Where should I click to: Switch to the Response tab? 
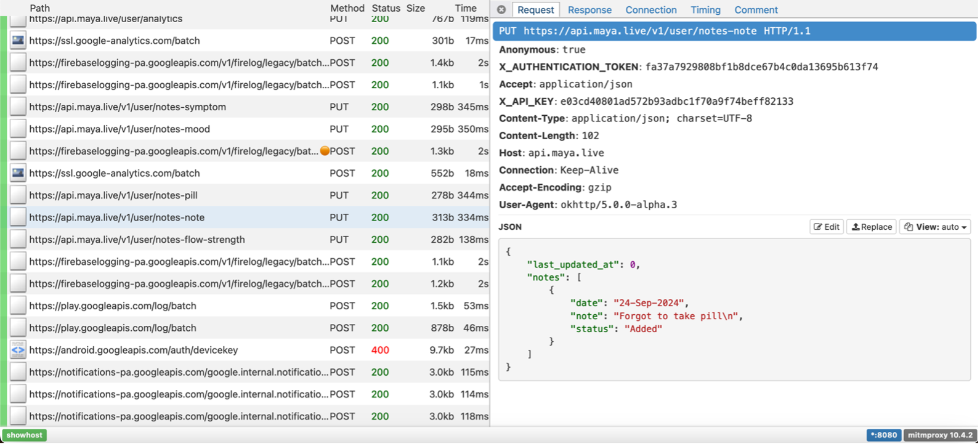coord(589,10)
